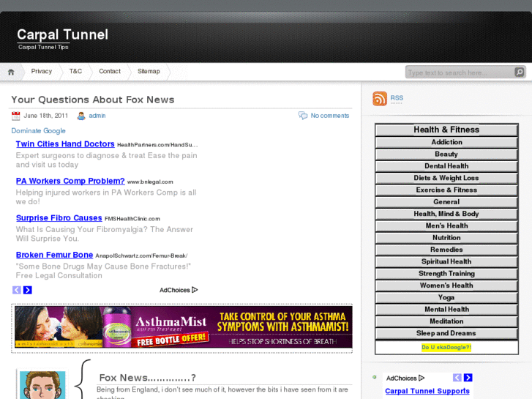Image resolution: width=532 pixels, height=399 pixels.
Task: Open the Privacy menu item
Action: (42, 71)
